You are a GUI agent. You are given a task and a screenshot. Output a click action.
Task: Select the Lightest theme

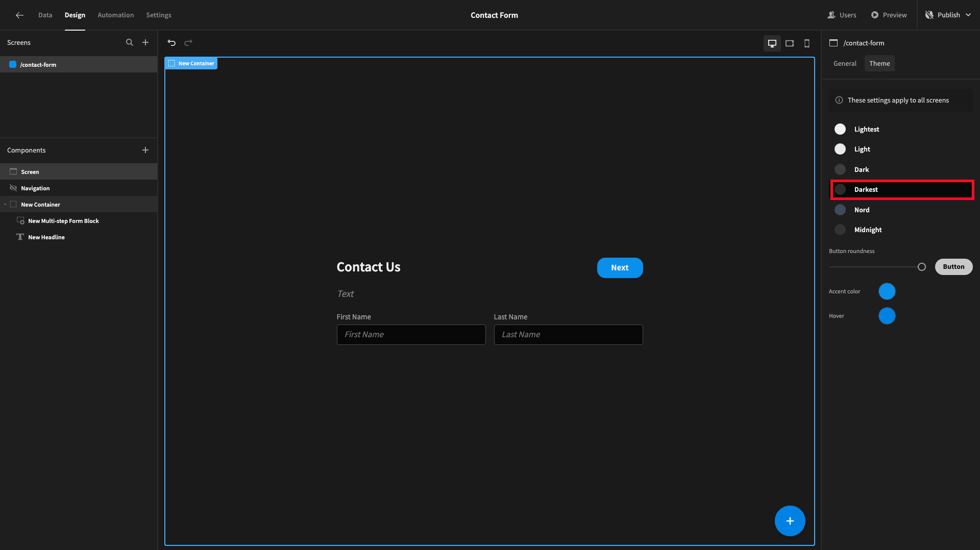pos(901,129)
